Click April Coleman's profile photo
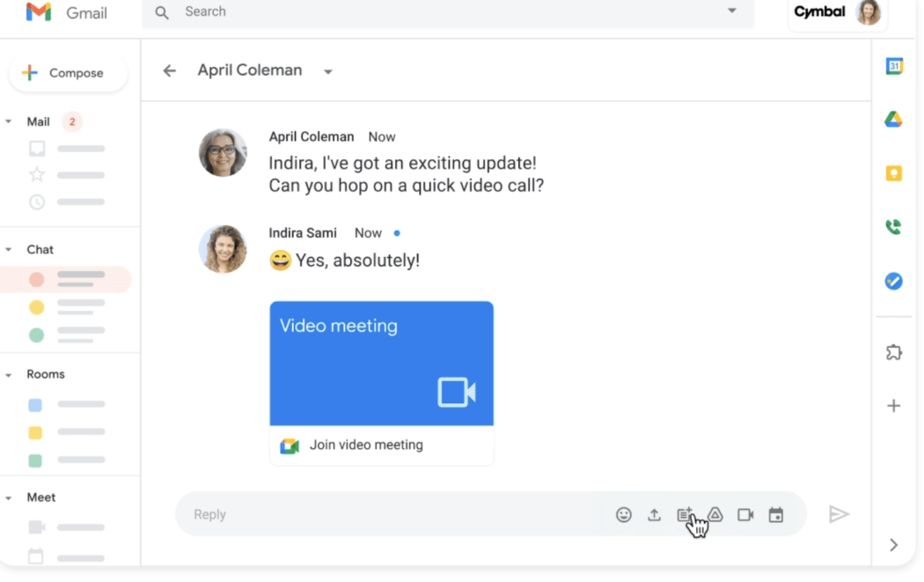The image size is (924, 582). [223, 152]
